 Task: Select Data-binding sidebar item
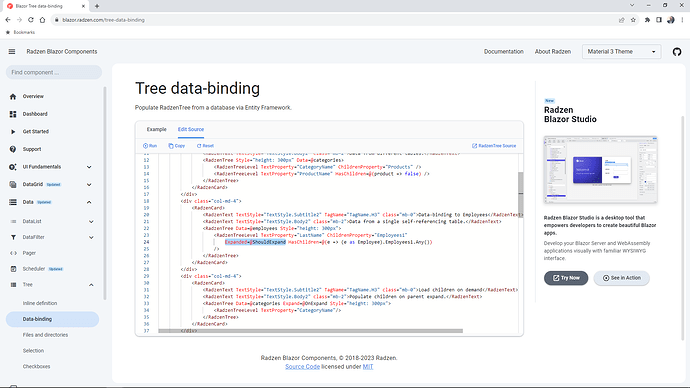pos(52,319)
